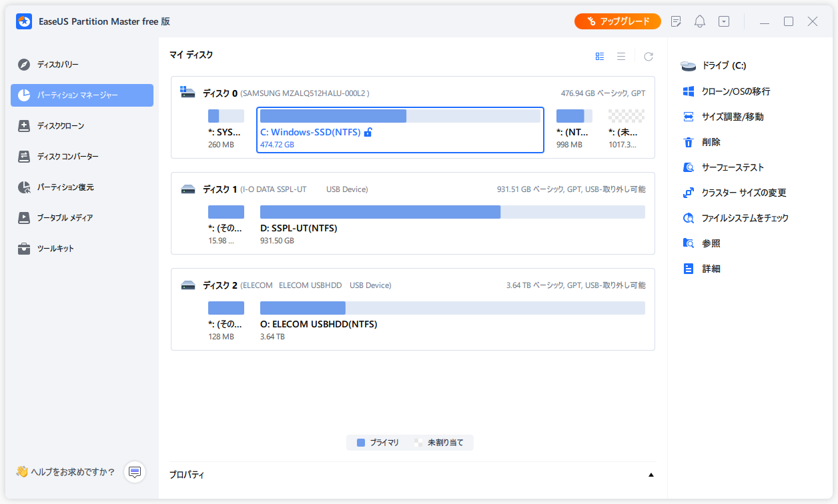Select the パーティション マネージャー tab
838x504 pixels.
pos(73,95)
